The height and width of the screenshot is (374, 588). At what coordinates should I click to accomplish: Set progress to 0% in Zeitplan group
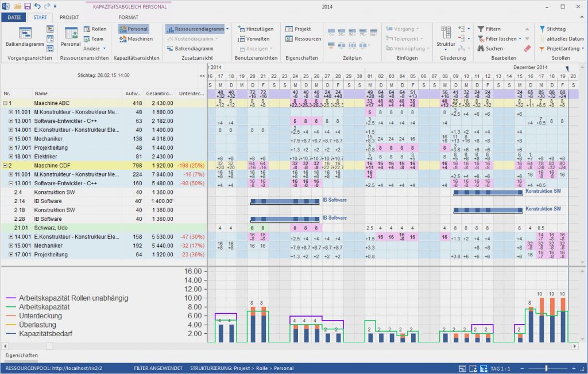tap(331, 32)
